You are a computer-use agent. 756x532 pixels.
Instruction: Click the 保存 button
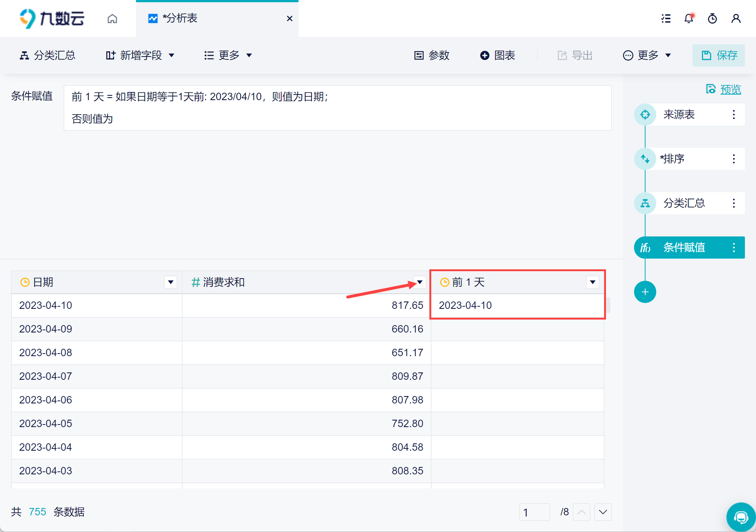719,55
